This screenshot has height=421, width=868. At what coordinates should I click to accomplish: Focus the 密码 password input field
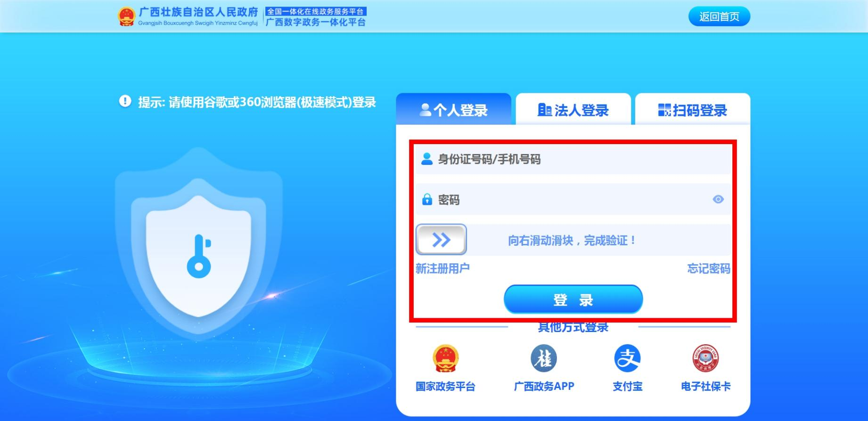pos(573,199)
